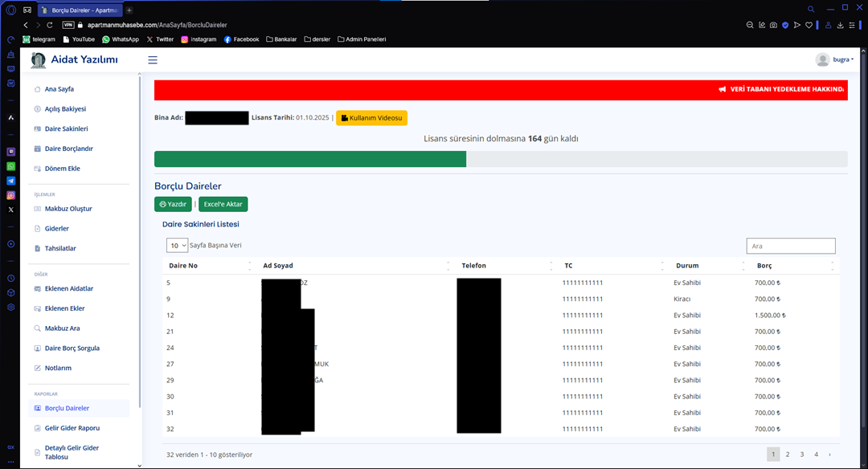Click the Excel'e Aktar button
Image resolution: width=868 pixels, height=469 pixels.
[x=223, y=204]
